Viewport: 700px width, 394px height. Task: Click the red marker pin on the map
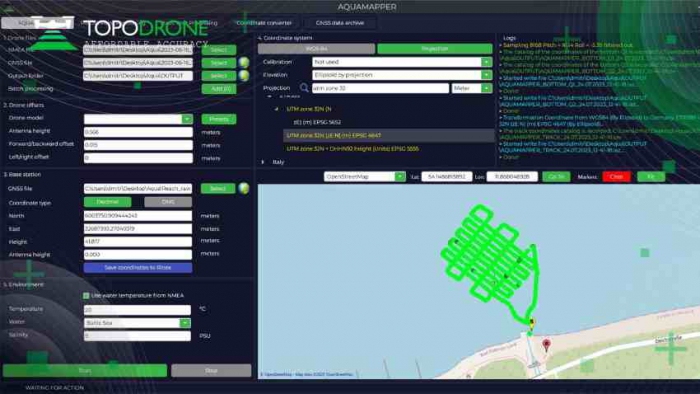[x=546, y=345]
